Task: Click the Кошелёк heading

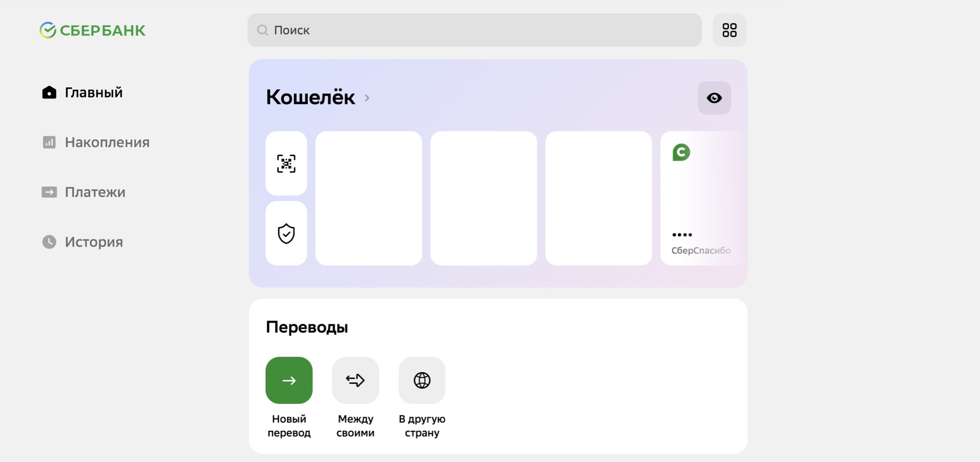Action: [310, 97]
